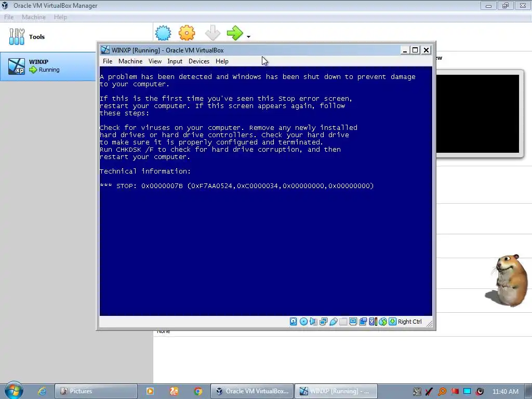
Task: Click the green Show arrow button
Action: point(235,33)
